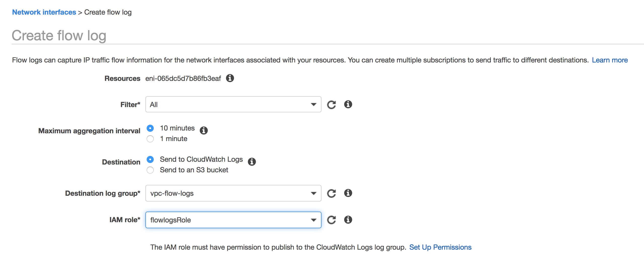
Task: Show info tooltip for IAM role
Action: click(348, 219)
